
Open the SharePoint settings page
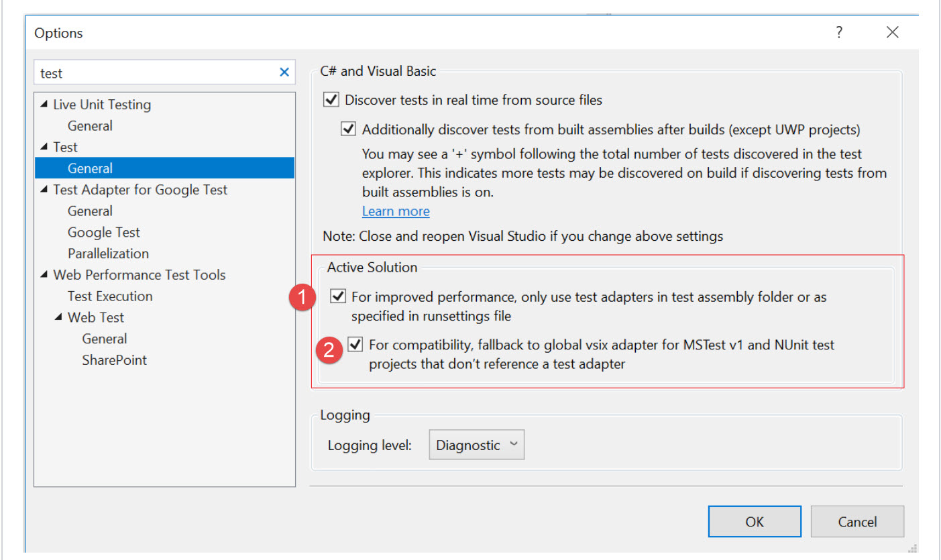[114, 360]
